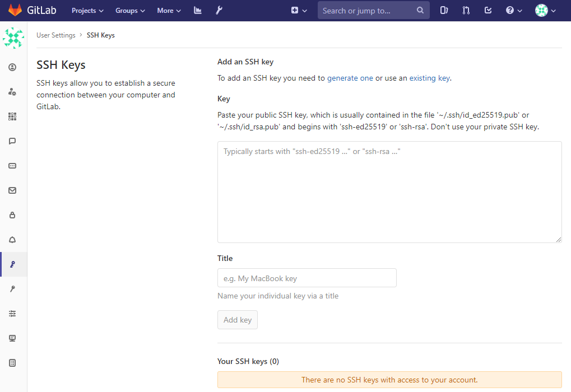Follow the existing key link
Viewport: 571px width, 392px height.
click(430, 78)
